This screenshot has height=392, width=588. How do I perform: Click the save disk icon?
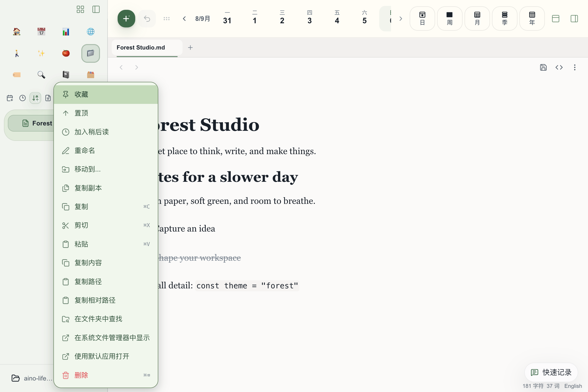(x=543, y=67)
